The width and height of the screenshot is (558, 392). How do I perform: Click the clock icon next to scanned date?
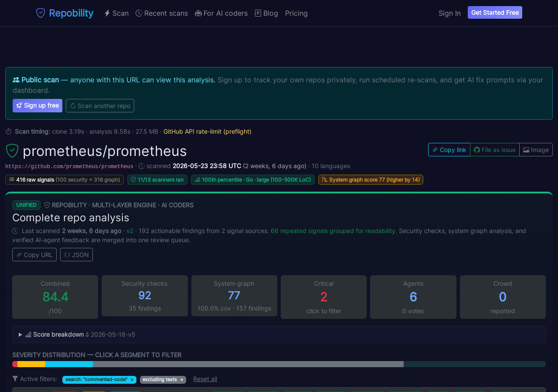click(x=142, y=166)
